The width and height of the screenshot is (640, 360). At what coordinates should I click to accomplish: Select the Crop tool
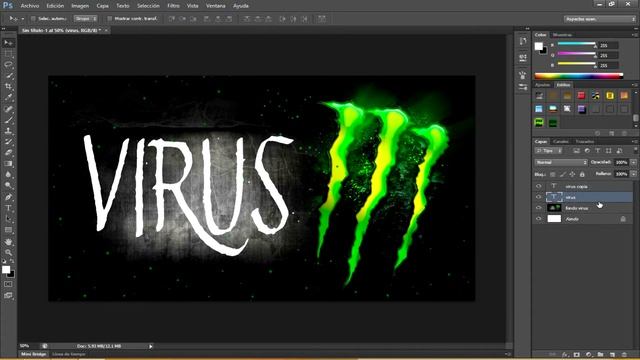coord(8,87)
